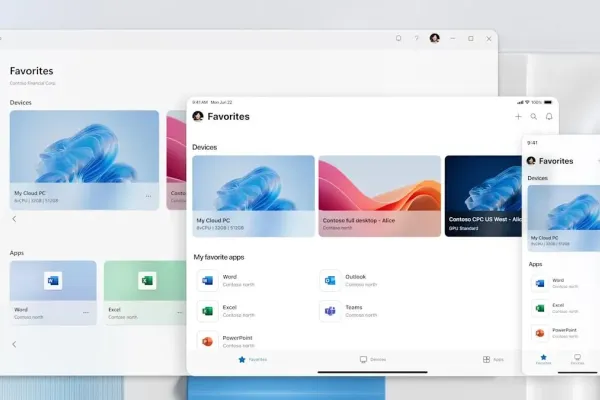Go to previous apps with chevron in desktop window
600x400 pixels.
point(14,344)
